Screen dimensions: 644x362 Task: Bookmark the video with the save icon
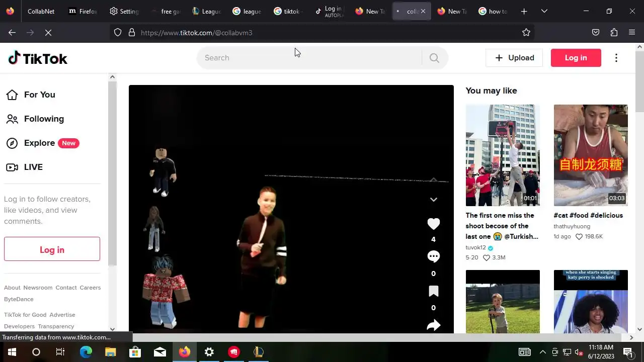(x=433, y=291)
